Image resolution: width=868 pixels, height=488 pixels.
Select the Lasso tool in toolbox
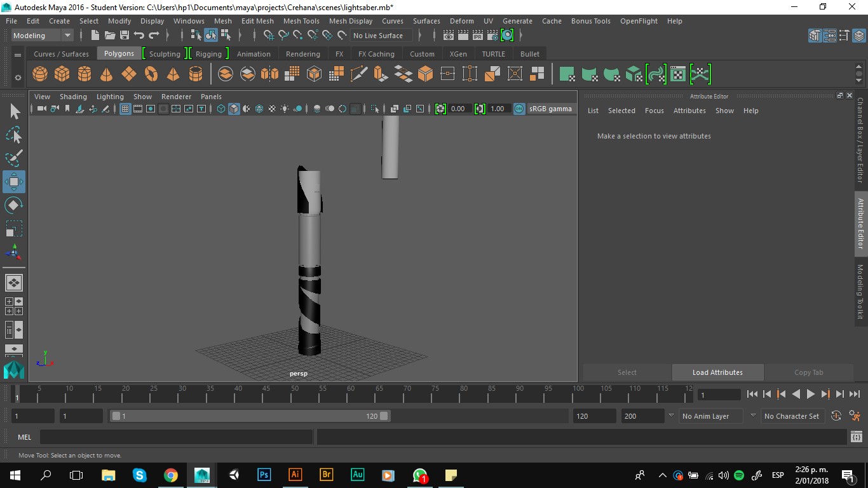click(x=14, y=135)
